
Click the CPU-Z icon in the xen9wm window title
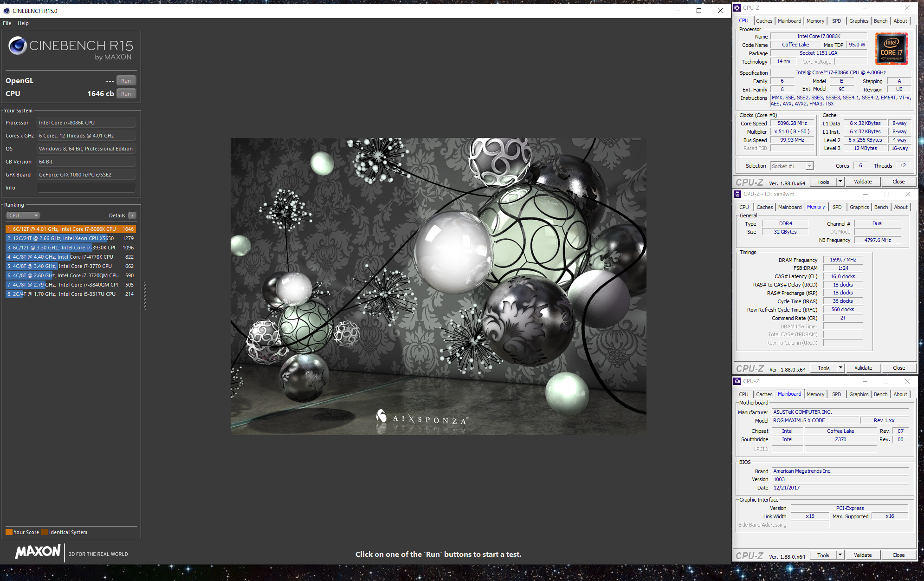tap(737, 194)
